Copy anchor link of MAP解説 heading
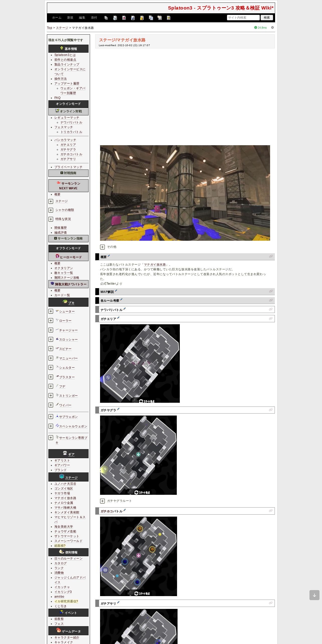 271,291
